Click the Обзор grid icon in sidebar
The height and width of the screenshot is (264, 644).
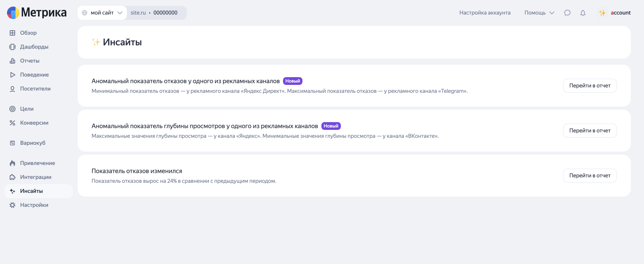click(x=12, y=33)
